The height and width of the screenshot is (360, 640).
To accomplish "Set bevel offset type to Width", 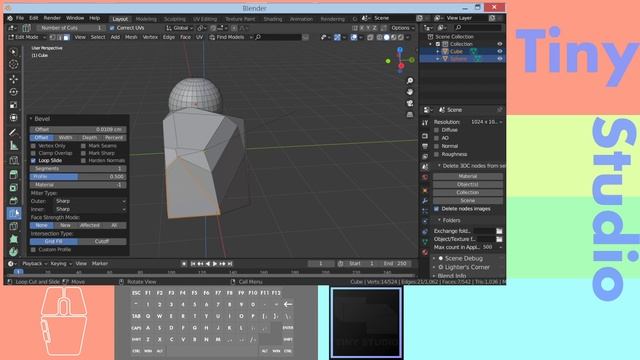I will tap(65, 138).
